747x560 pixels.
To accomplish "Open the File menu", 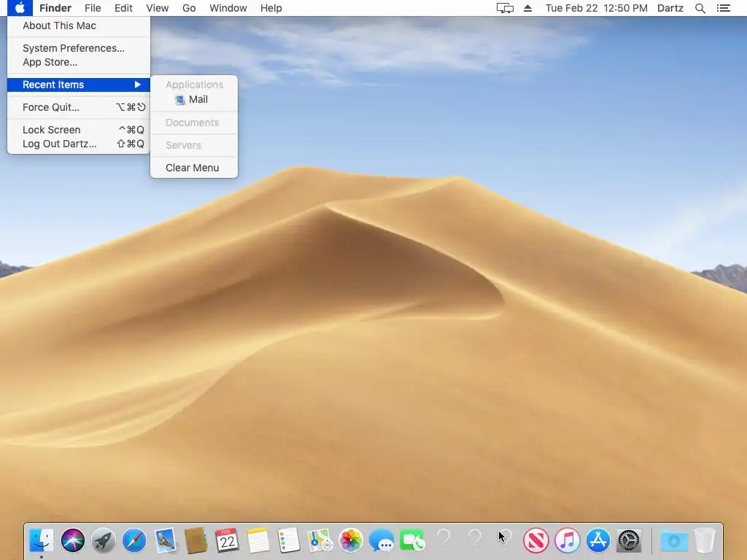I will (x=93, y=8).
